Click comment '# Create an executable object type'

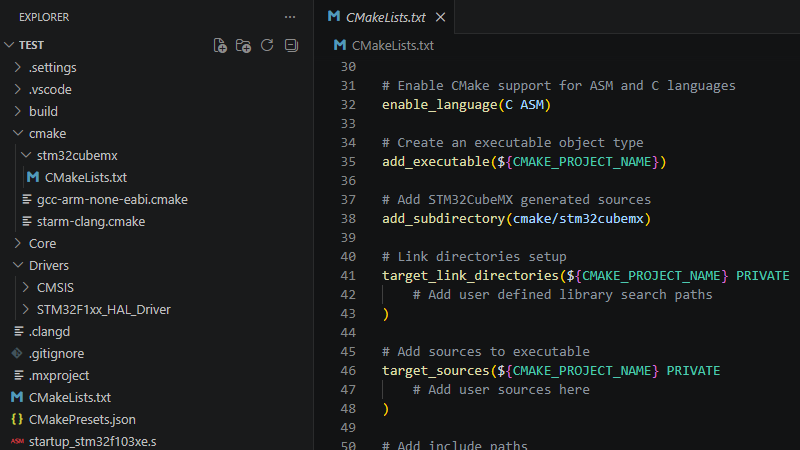(x=513, y=143)
